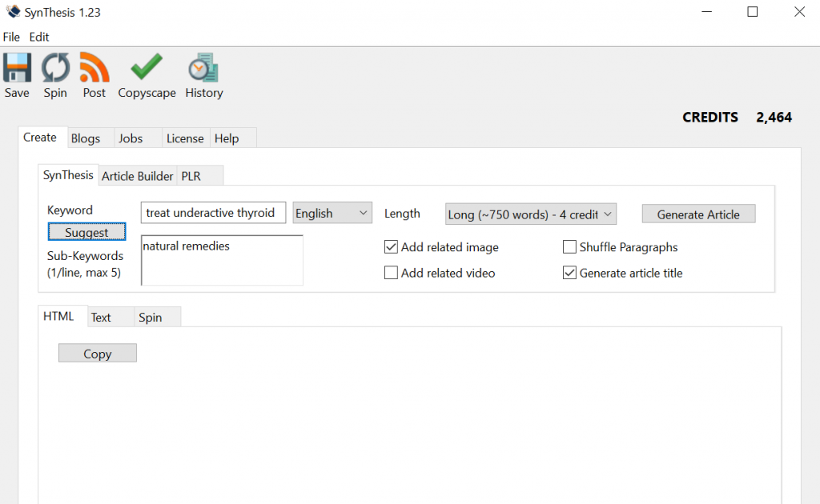The height and width of the screenshot is (504, 820).
Task: Click the Length label
Action: [x=402, y=214]
